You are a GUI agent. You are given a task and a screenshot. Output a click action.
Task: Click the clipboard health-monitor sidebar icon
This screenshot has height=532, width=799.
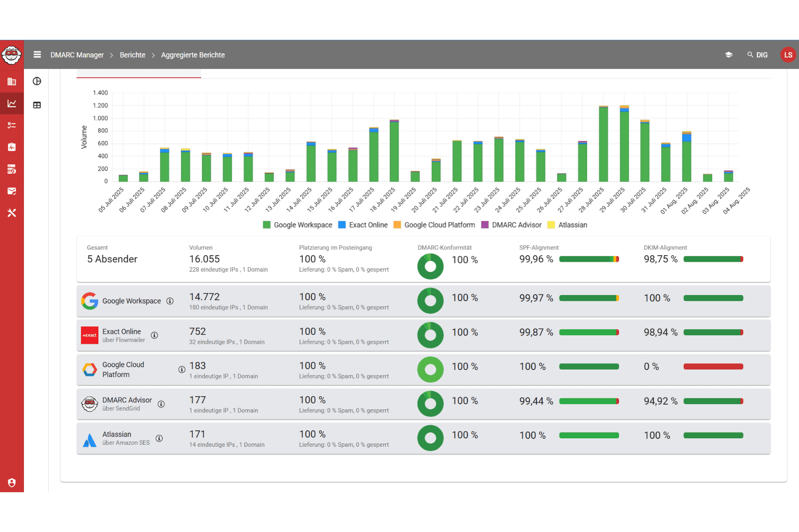point(12,147)
